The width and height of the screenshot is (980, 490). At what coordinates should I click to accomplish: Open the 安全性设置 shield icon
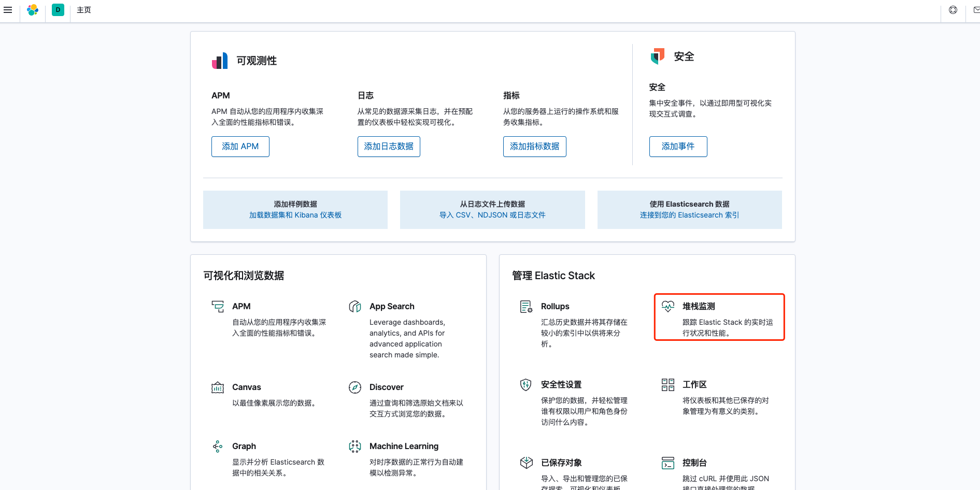point(526,385)
